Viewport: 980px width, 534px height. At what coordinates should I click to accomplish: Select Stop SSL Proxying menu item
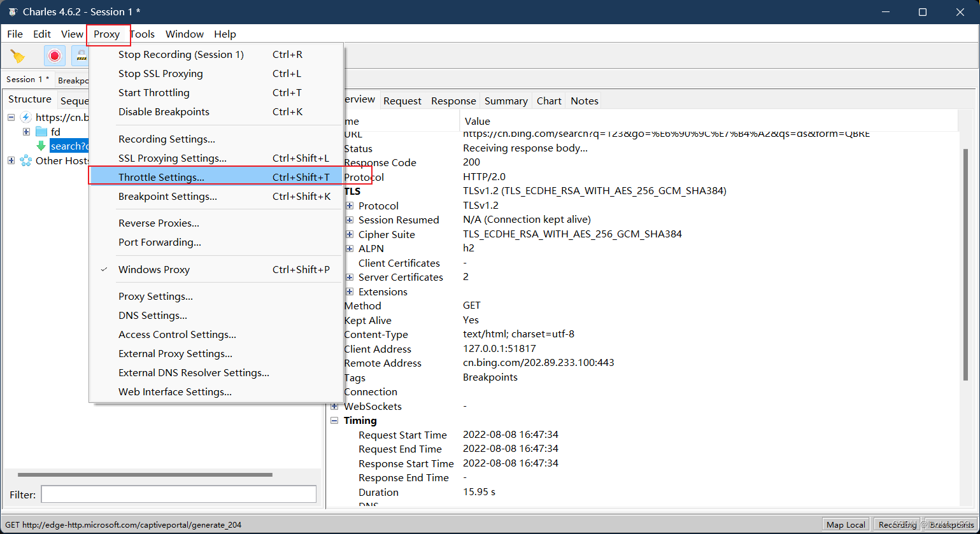(x=217, y=74)
